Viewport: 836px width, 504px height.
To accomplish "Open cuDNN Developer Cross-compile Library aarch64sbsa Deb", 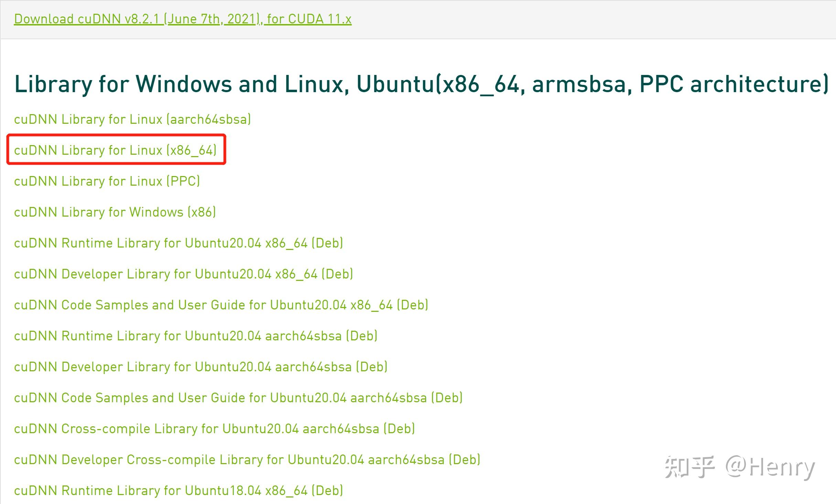I will 247,460.
